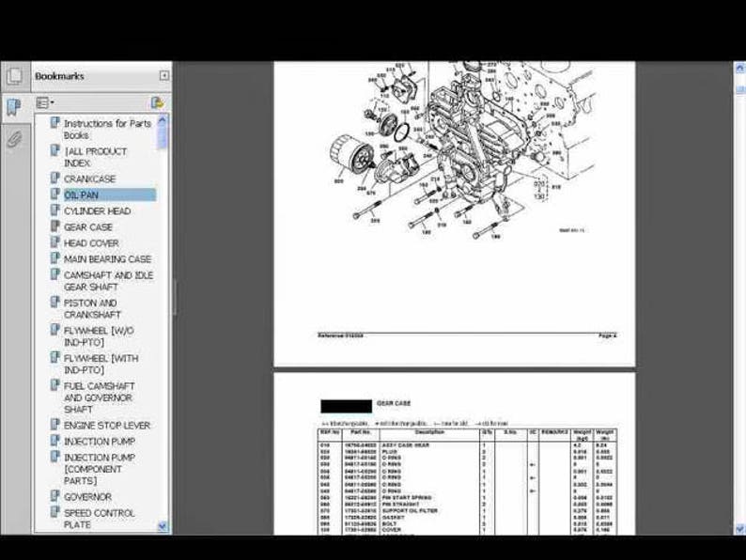Image resolution: width=746 pixels, height=560 pixels.
Task: Open Instructions for Parts Books bookmark
Action: pos(107,129)
